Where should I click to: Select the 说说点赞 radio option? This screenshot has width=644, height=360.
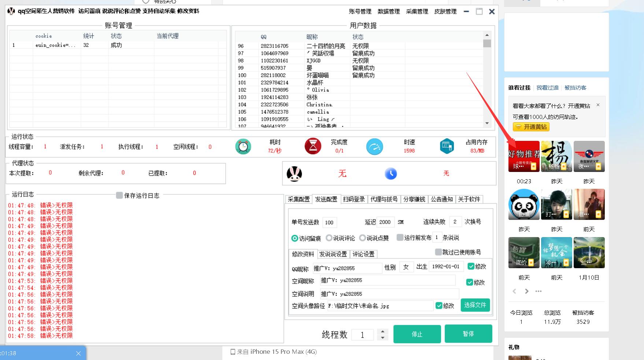[x=362, y=238]
